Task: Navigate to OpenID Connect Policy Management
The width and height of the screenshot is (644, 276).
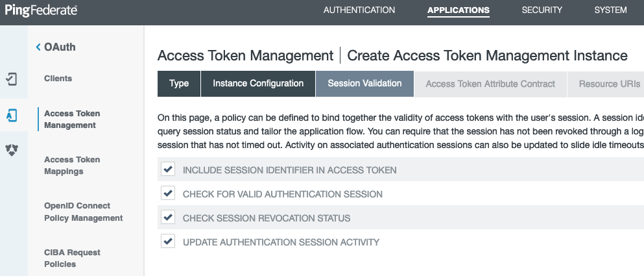Action: [83, 212]
